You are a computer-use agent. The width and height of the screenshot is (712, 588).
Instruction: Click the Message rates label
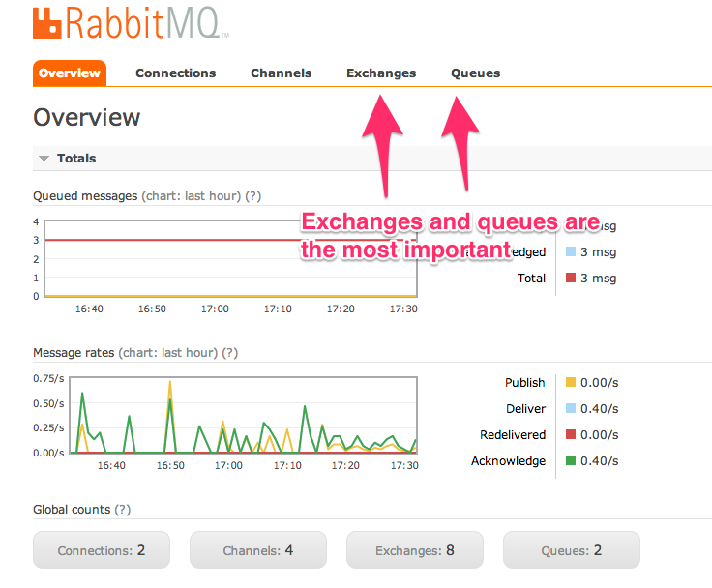pyautogui.click(x=74, y=353)
